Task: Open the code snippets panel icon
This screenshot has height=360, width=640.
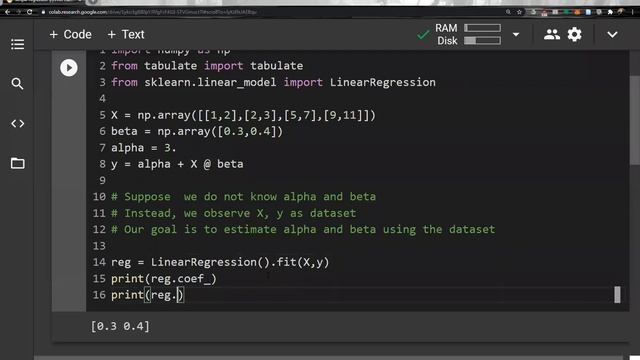Action: tap(18, 123)
